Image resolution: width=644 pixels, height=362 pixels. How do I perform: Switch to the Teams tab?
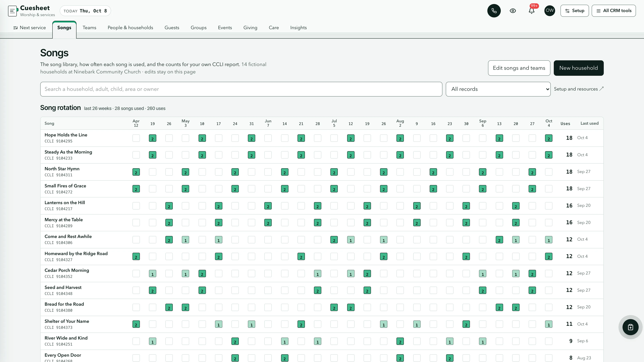coord(89,28)
